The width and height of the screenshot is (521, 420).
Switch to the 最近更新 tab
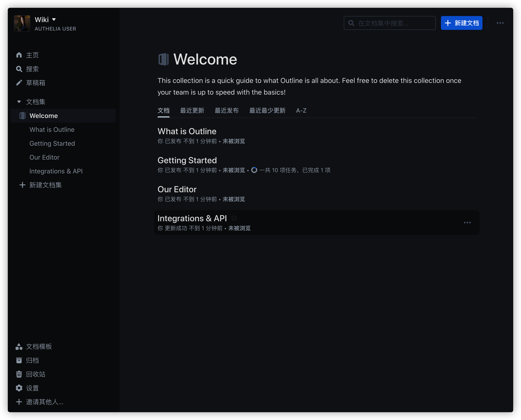click(192, 111)
